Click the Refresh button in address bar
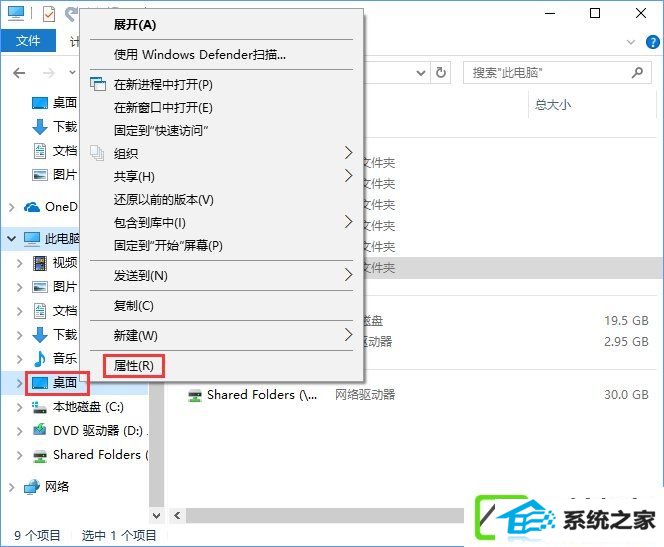Viewport: 664px width, 547px height. coord(441,73)
